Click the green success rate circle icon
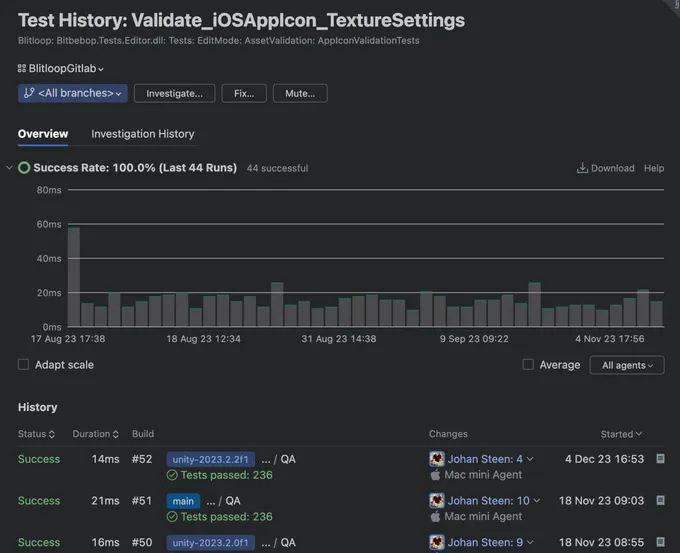680x553 pixels. (24, 168)
